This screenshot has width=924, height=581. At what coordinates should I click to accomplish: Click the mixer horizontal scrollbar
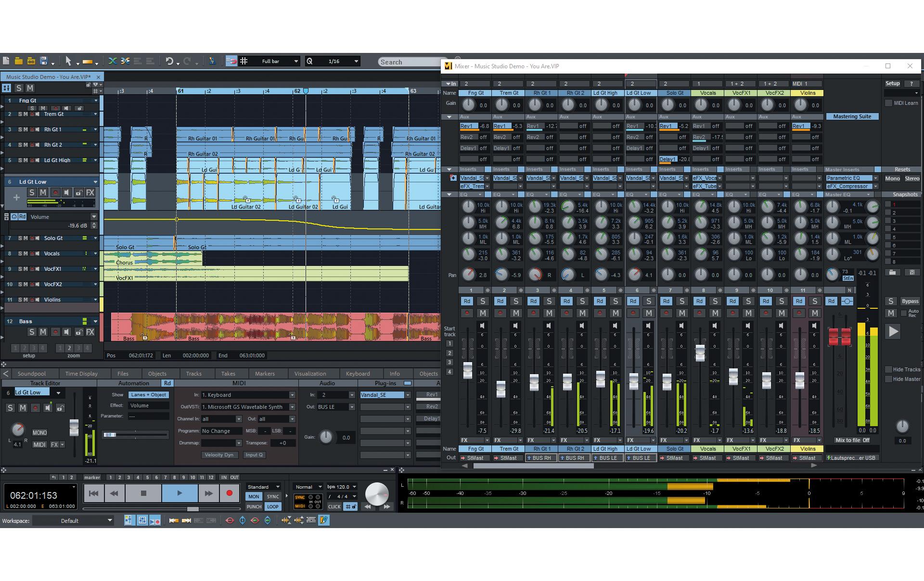(x=533, y=466)
